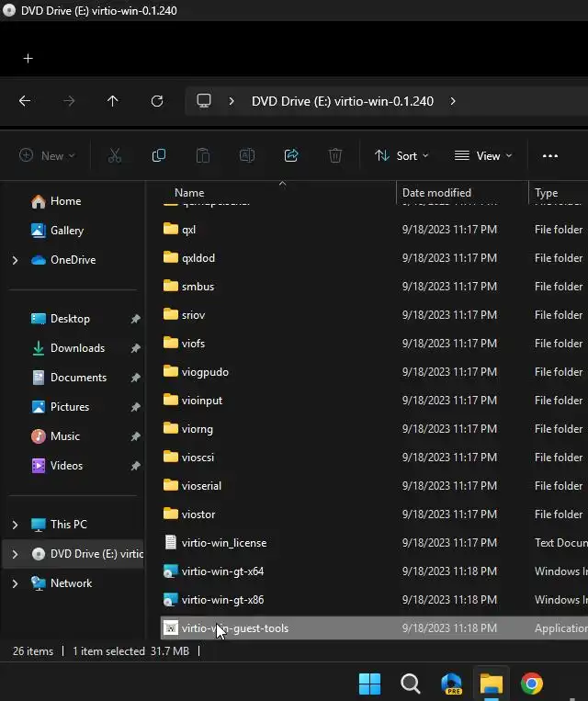588x701 pixels.
Task: Click the PC icon in address bar
Action: pos(204,100)
